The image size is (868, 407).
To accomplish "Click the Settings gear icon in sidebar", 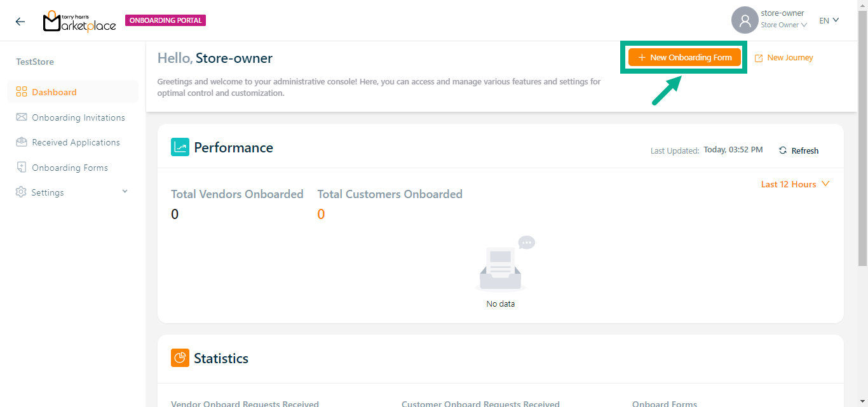I will pos(22,192).
